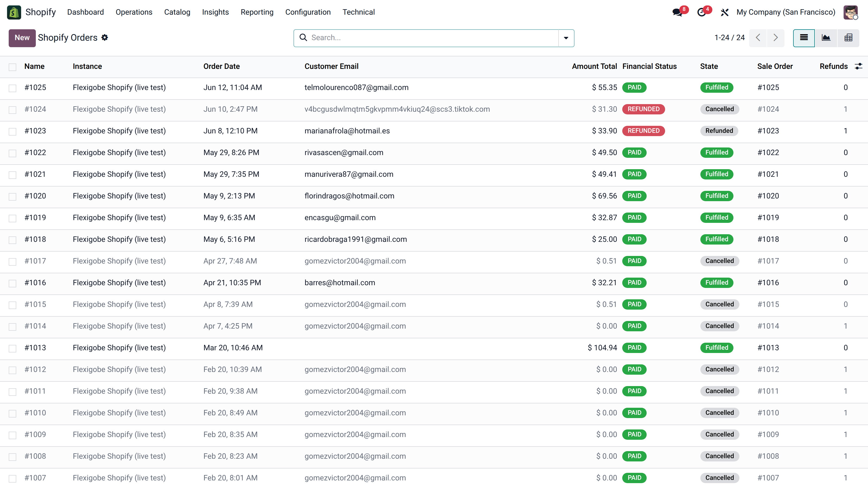The height and width of the screenshot is (488, 868).
Task: Sort by the Financial Status column header
Action: pyautogui.click(x=649, y=66)
